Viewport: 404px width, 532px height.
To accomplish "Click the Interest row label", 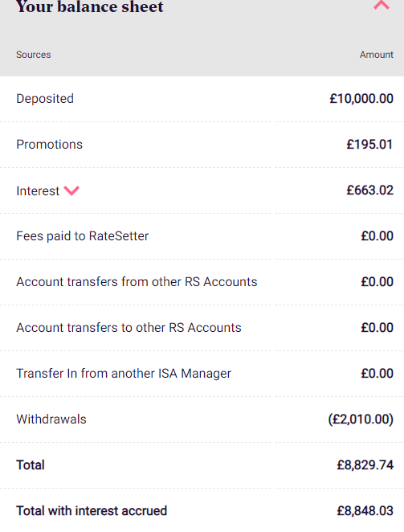I will [38, 191].
